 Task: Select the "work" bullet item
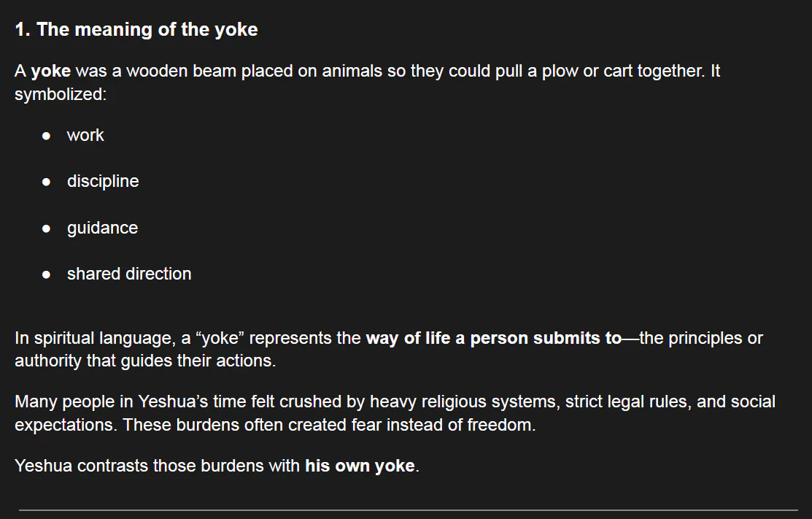(85, 136)
